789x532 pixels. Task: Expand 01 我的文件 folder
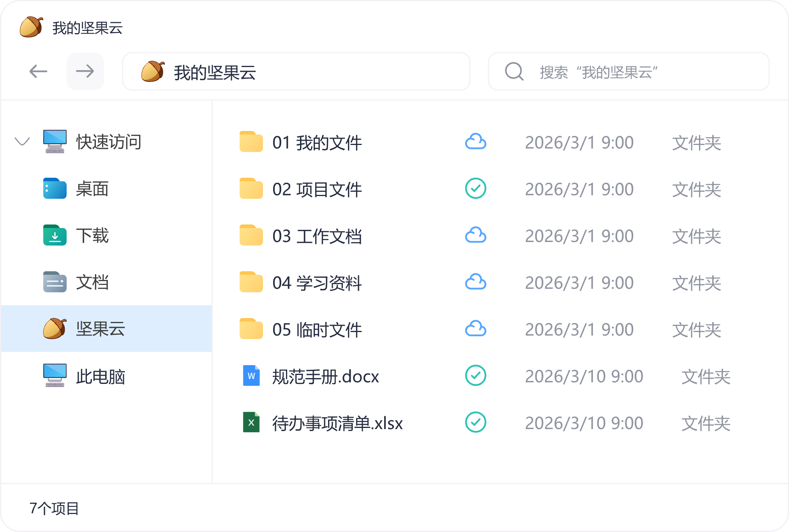[317, 142]
